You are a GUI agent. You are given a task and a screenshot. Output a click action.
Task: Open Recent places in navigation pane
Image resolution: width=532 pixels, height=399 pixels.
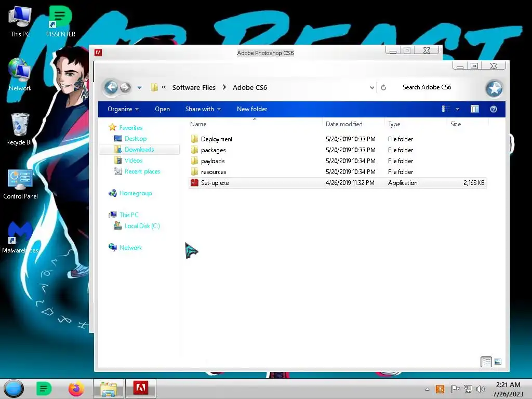click(x=142, y=171)
